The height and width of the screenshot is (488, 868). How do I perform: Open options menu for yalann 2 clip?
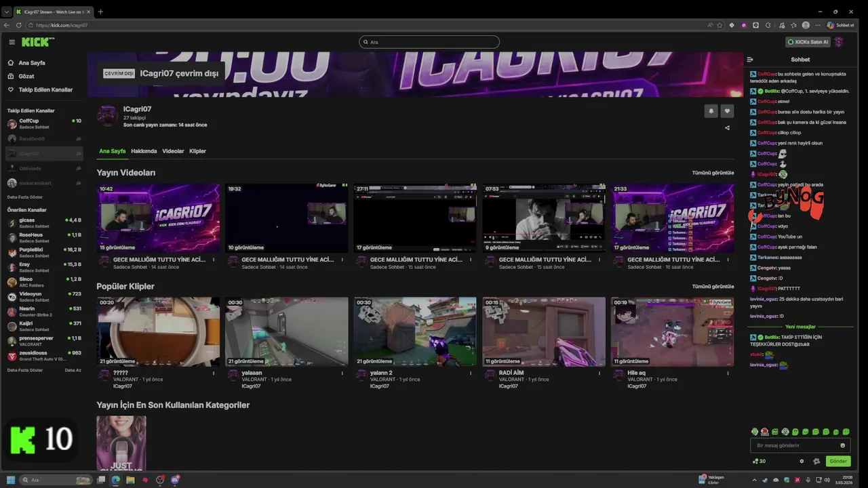click(471, 373)
